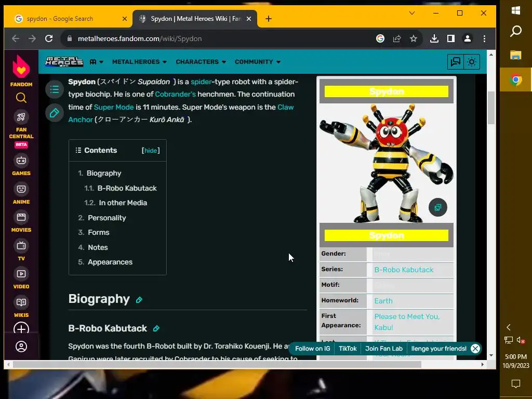This screenshot has height=399, width=532.
Task: Jump to B-Robo Kabutack in Contents
Action: point(127,188)
